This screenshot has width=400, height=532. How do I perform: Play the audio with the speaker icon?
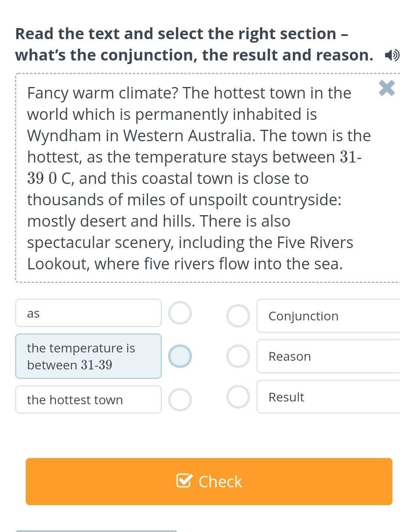point(392,55)
